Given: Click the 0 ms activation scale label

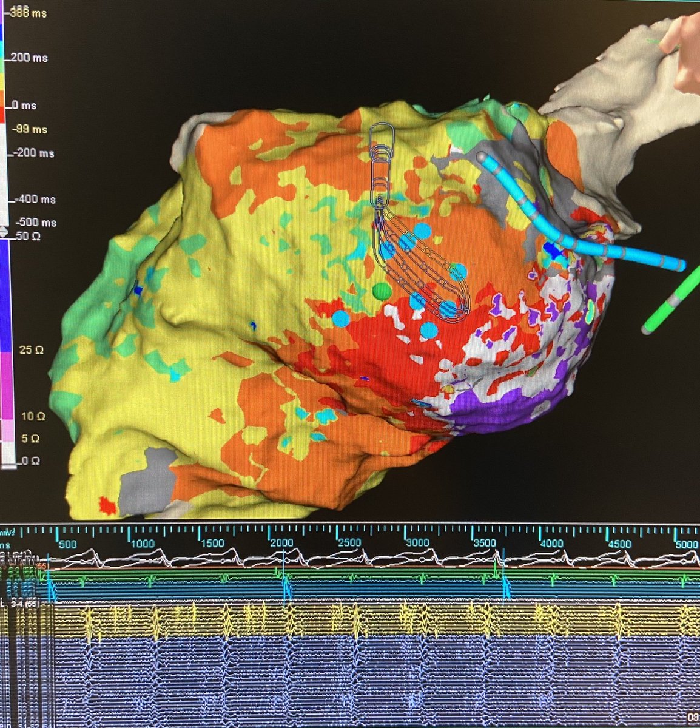Looking at the screenshot, I should click(x=25, y=106).
